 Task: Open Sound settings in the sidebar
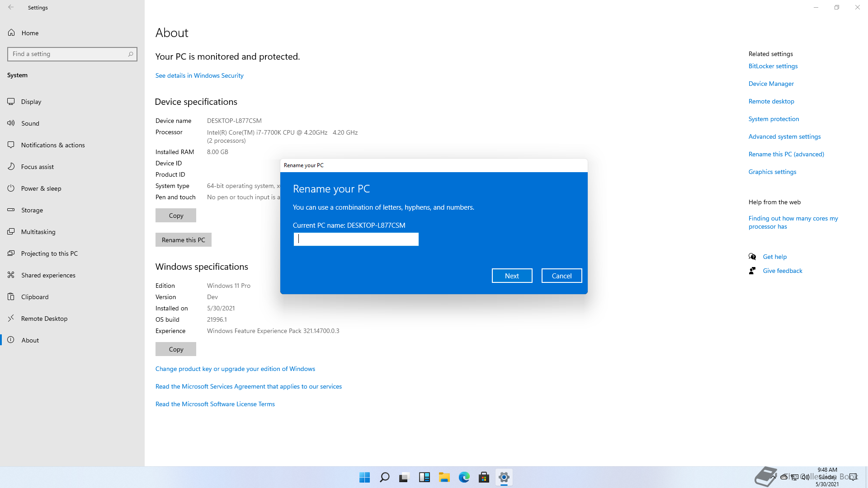[x=72, y=123]
